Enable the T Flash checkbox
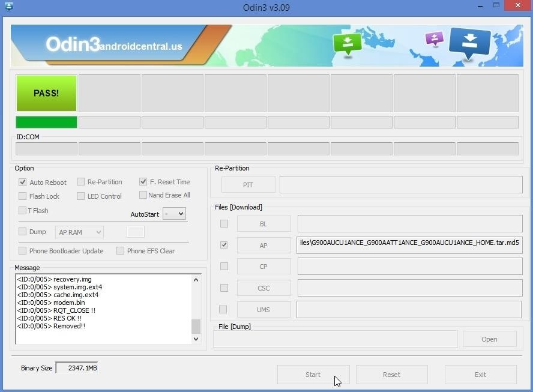Screen dimensions: 533x392 (22, 211)
